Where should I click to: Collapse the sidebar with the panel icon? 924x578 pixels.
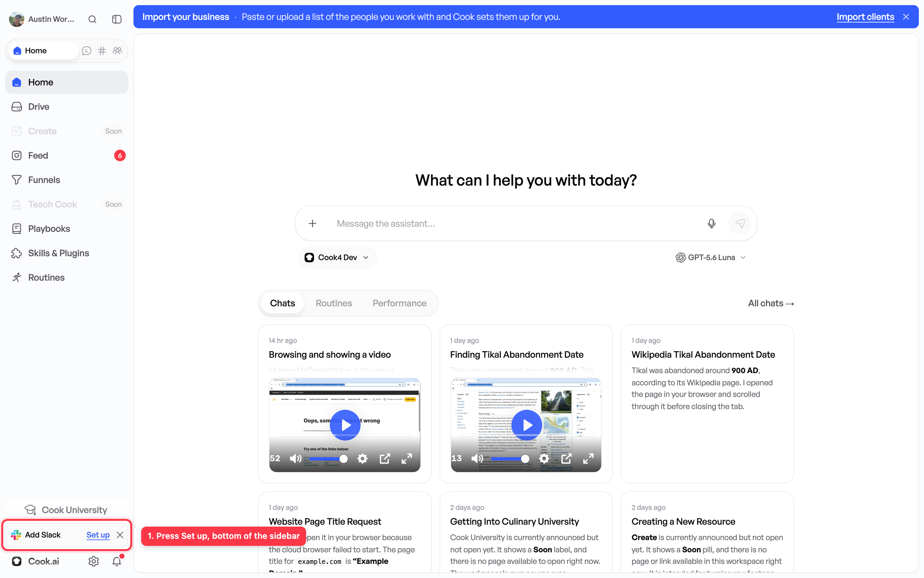pos(117,19)
